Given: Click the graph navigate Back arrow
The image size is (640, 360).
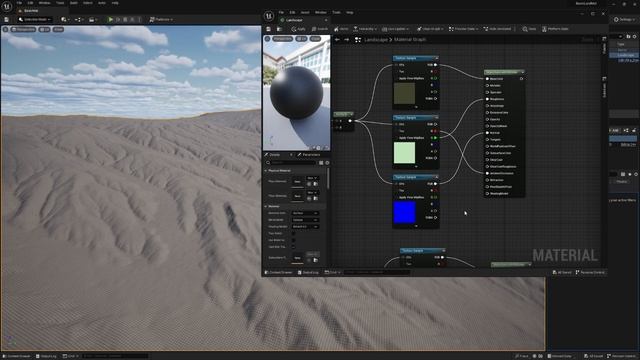Looking at the screenshot, I should point(337,40).
